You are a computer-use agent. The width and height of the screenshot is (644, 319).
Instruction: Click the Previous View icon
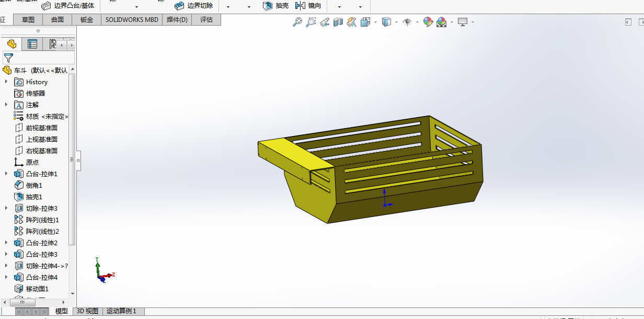(x=325, y=22)
